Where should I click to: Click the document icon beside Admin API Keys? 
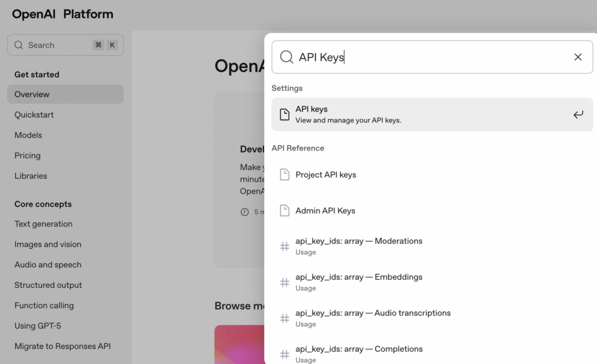tap(285, 210)
